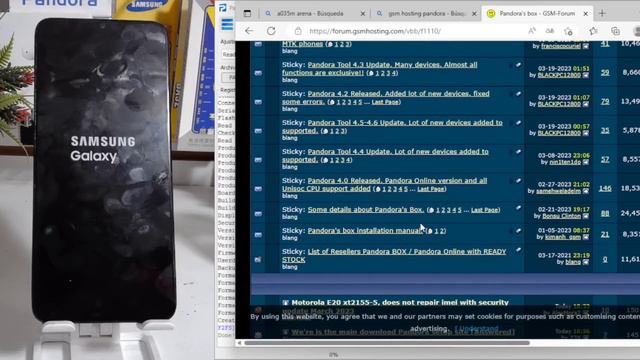Go to Last Page of Pandora 4.0 thread
The width and height of the screenshot is (640, 360).
431,189
